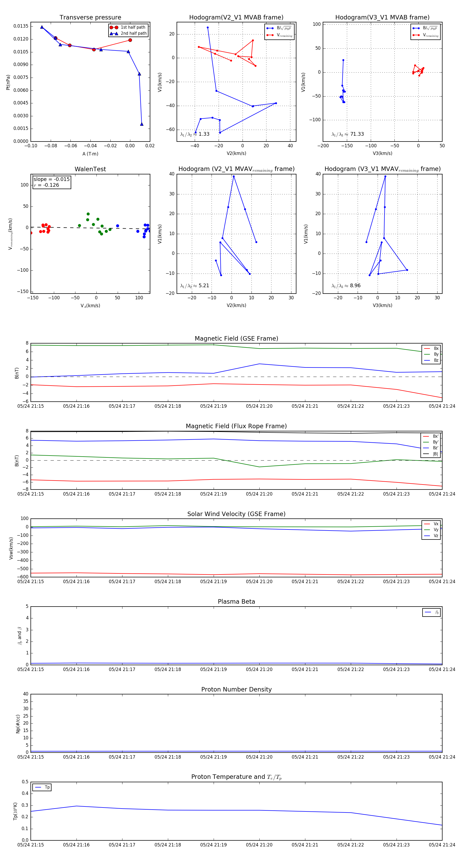The width and height of the screenshot is (473, 868).
Task: Click the '2nd half path' legend entry
Action: coord(128,33)
